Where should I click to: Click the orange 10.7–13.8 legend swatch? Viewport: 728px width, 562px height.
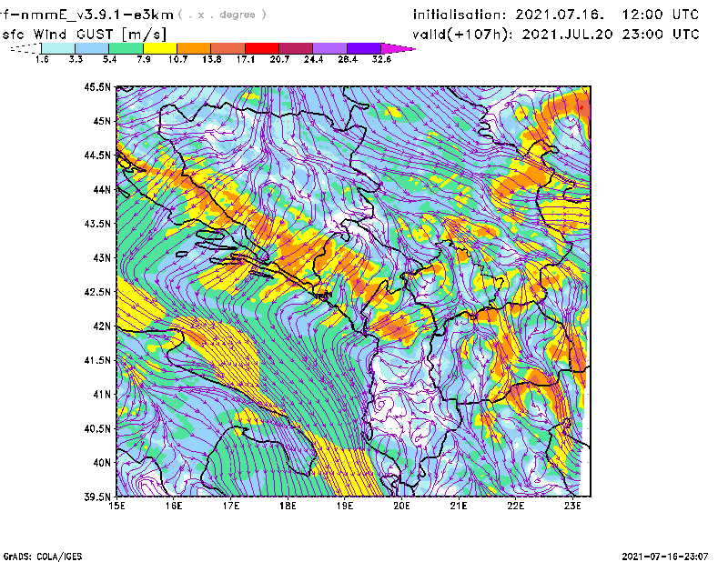tap(194, 48)
